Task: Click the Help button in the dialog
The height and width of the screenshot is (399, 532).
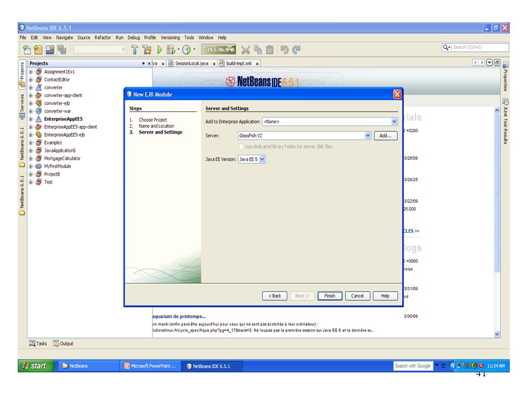Action: click(385, 296)
